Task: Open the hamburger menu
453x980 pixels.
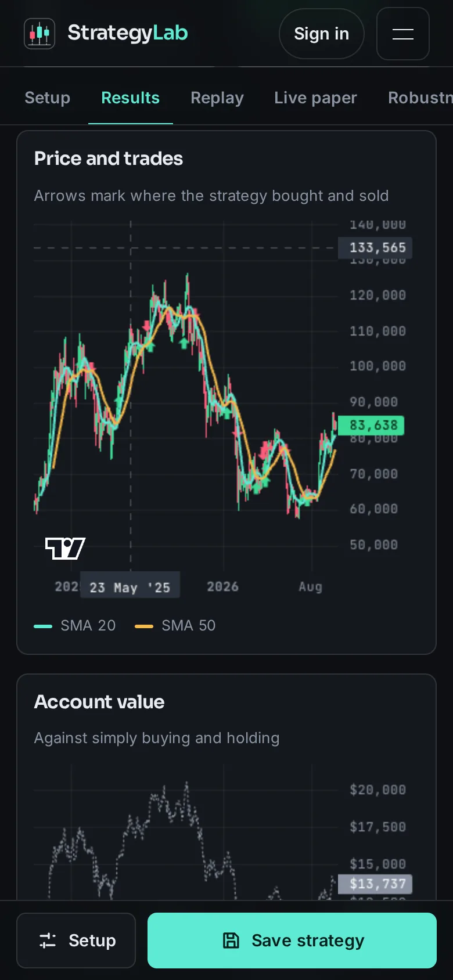Action: pos(403,34)
